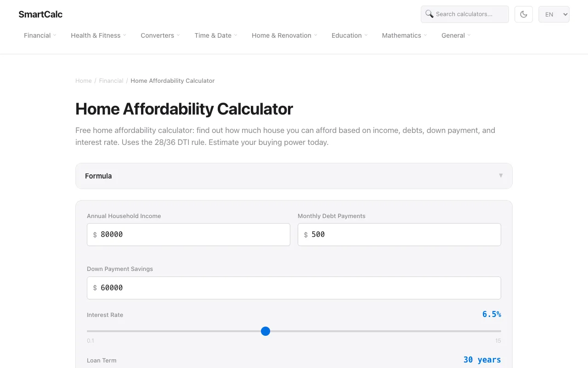The width and height of the screenshot is (588, 368).
Task: Click the Formula disclosure triangle
Action: 501,176
